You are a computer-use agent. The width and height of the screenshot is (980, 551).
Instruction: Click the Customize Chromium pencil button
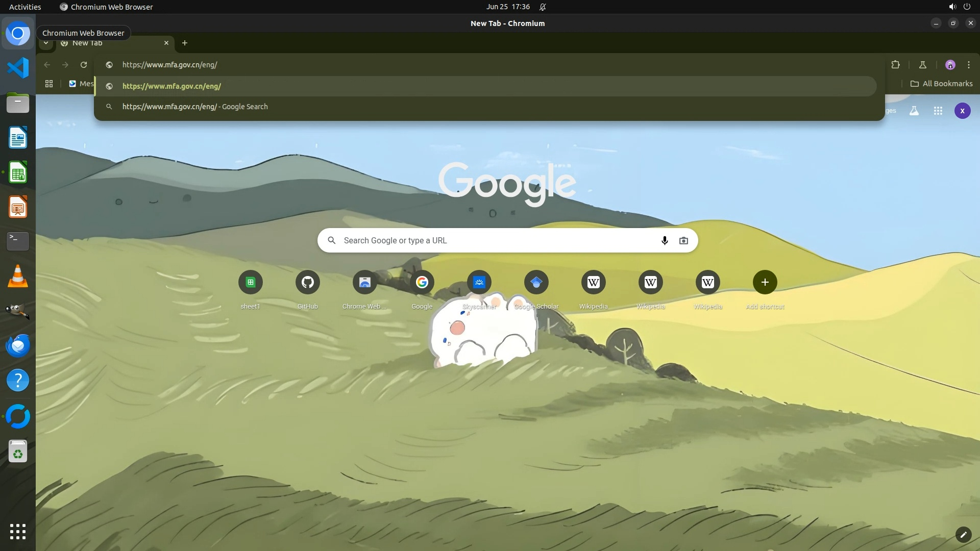pos(963,535)
